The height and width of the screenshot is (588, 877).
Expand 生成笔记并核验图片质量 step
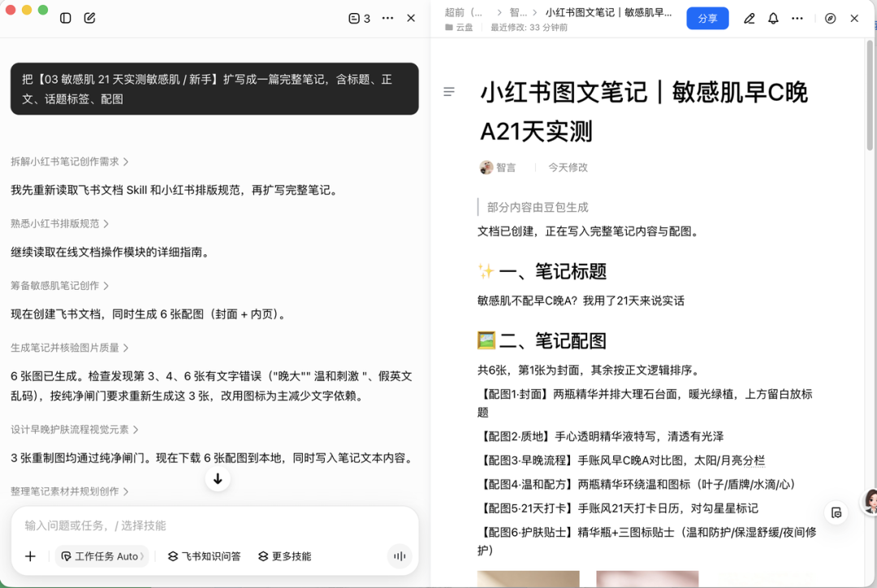[70, 348]
